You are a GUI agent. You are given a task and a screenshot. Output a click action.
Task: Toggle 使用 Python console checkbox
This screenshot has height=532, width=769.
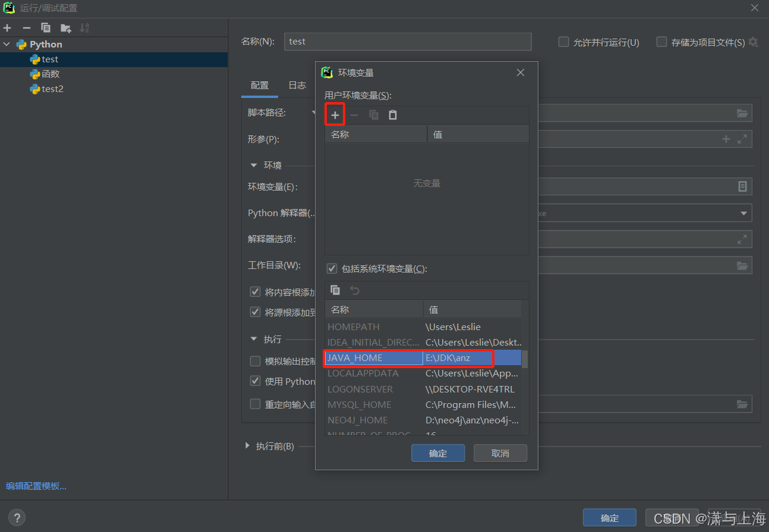click(256, 381)
